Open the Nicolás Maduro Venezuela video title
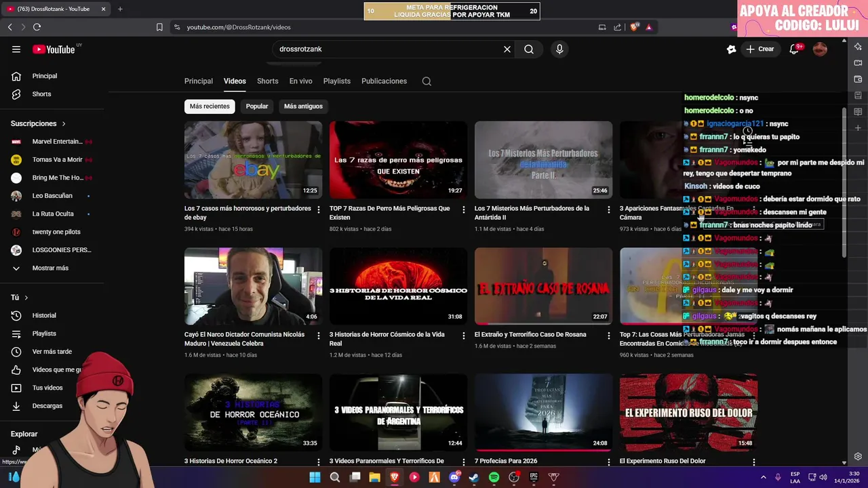The image size is (868, 488). click(x=244, y=339)
